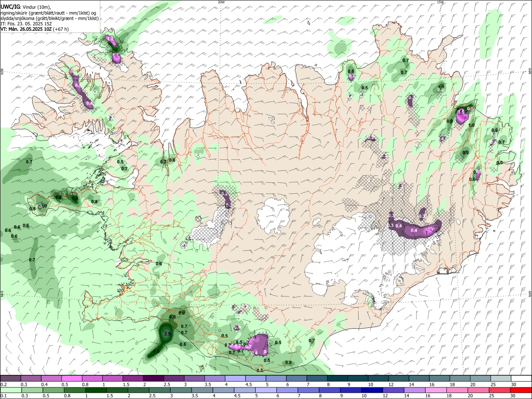
Task: Click the upper legend row's darkest purple swatch at 2
Action: click(153, 379)
